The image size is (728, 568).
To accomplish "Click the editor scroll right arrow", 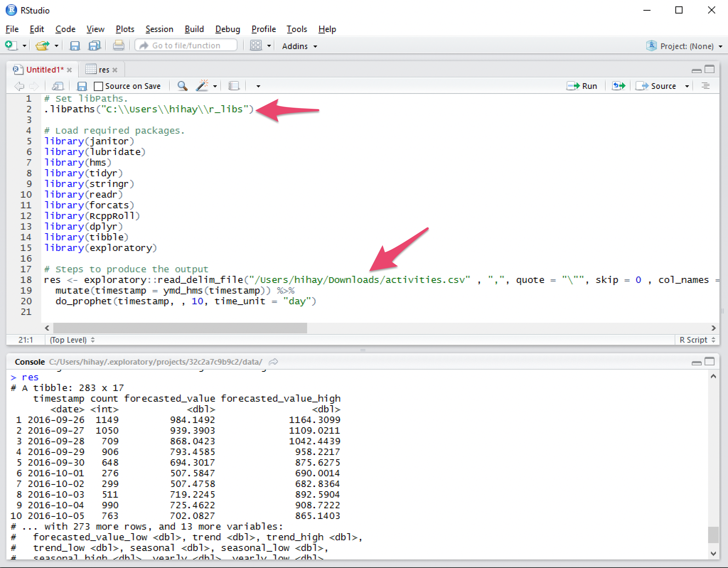I will tap(713, 328).
